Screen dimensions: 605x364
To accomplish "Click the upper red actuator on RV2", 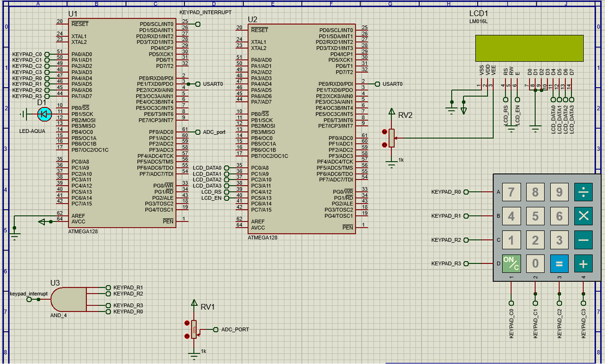I will [385, 132].
